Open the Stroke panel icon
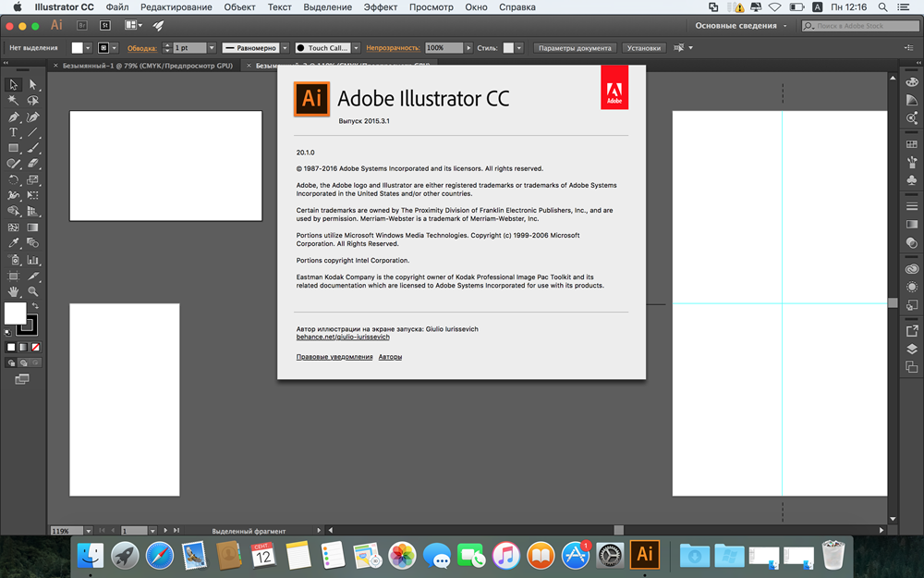Image resolution: width=924 pixels, height=578 pixels. pos(912,206)
